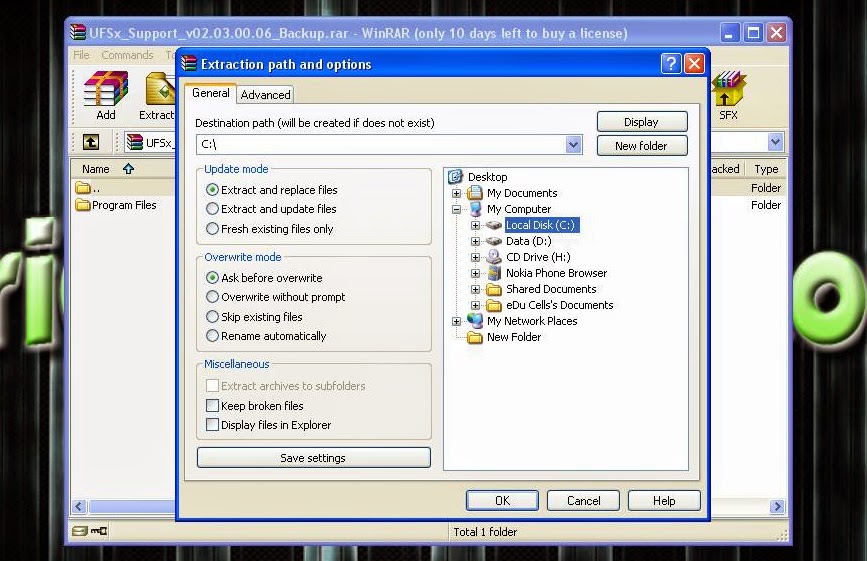Click the New folder button

(x=642, y=146)
